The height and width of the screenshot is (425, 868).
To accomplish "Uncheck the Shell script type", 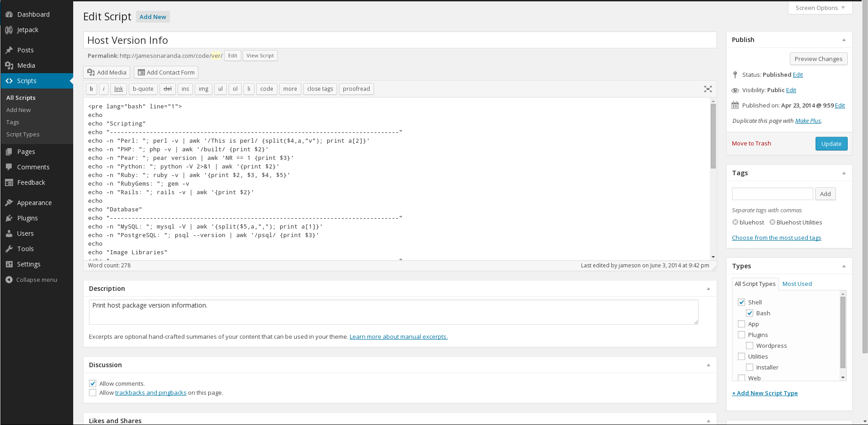I will click(741, 302).
